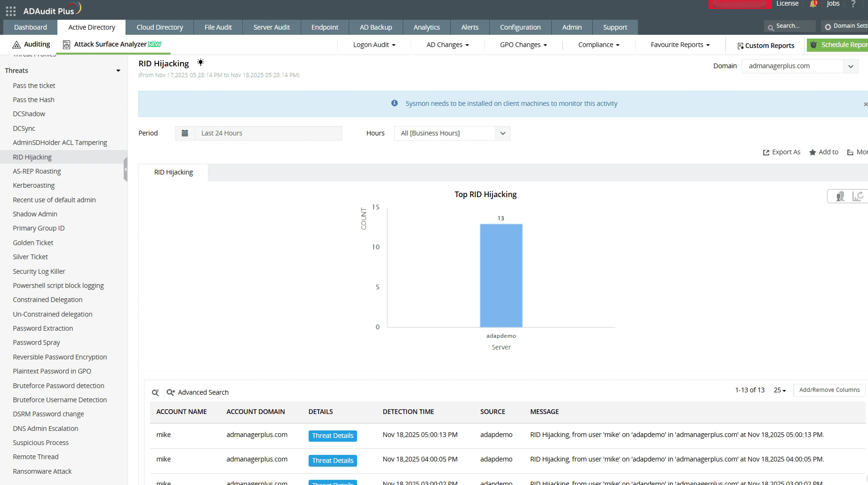868x485 pixels.
Task: Open the Period calendar icon
Action: [185, 133]
